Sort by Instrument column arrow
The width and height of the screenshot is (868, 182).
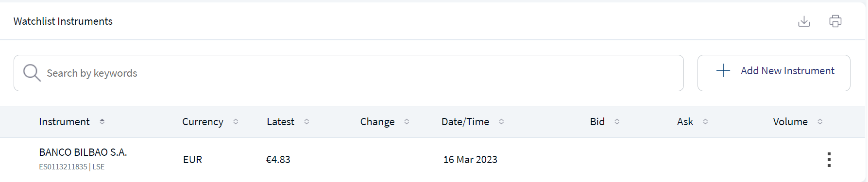pyautogui.click(x=102, y=122)
